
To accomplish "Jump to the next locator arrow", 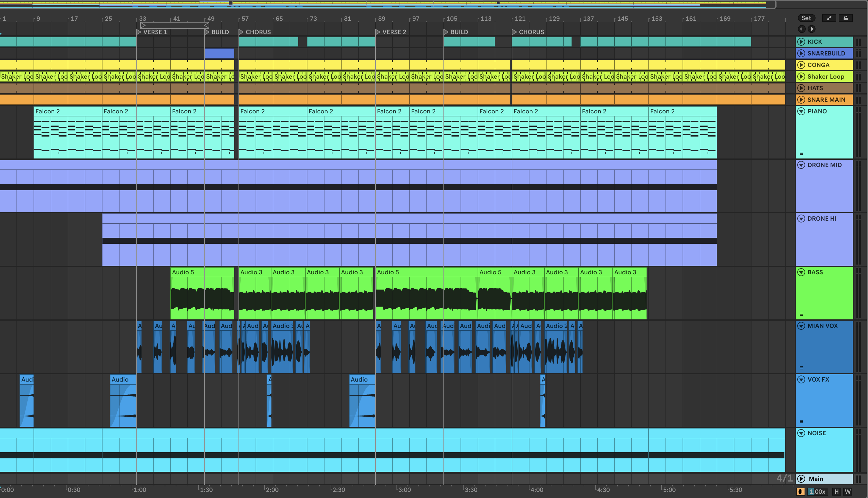I will pyautogui.click(x=812, y=29).
